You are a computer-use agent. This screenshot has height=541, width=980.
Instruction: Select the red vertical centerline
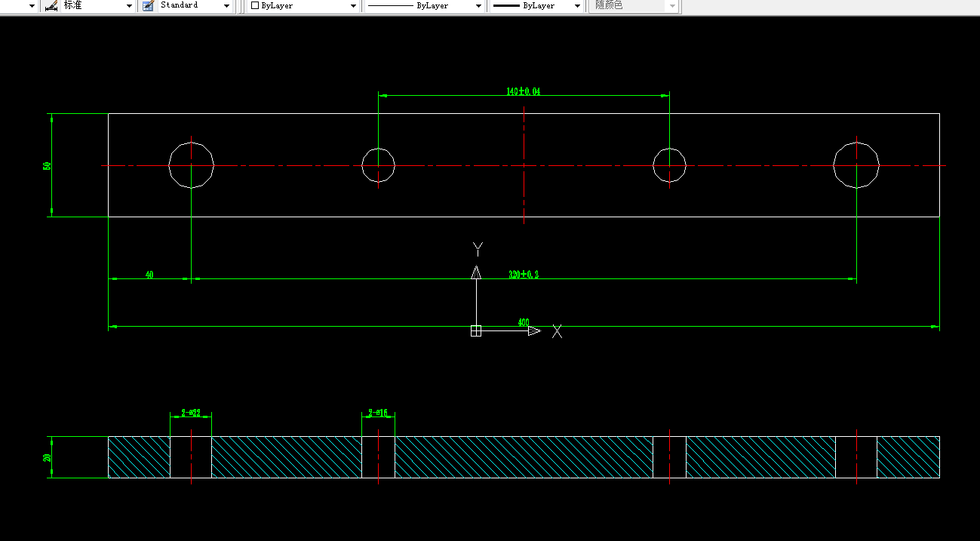coord(524,165)
